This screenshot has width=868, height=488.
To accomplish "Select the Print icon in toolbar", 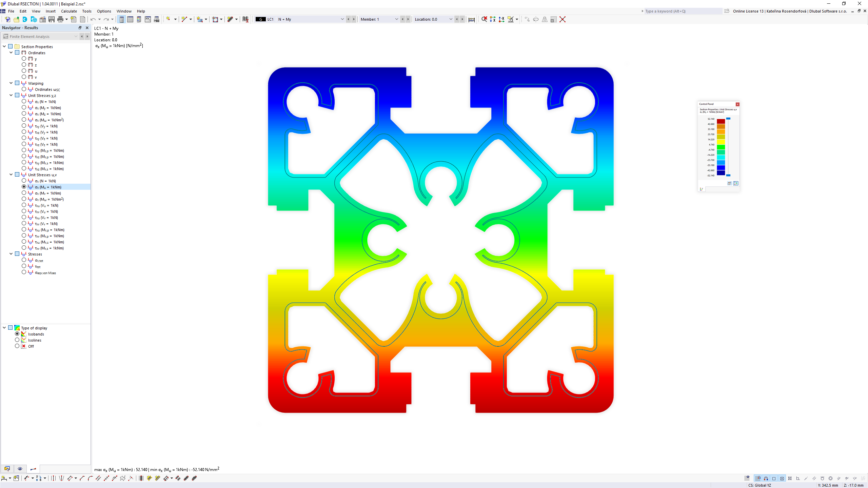I will (x=59, y=19).
